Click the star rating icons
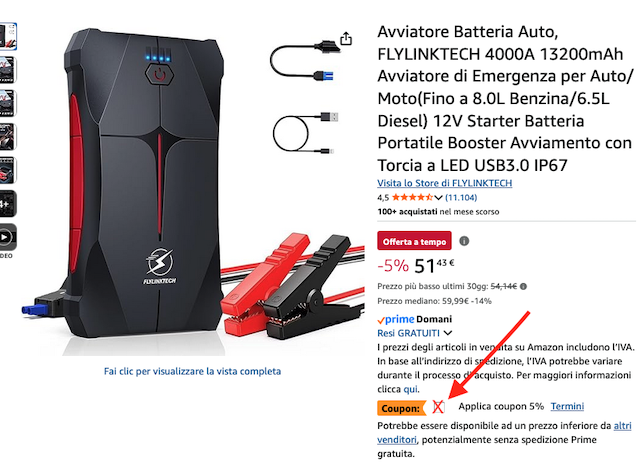 click(x=412, y=198)
